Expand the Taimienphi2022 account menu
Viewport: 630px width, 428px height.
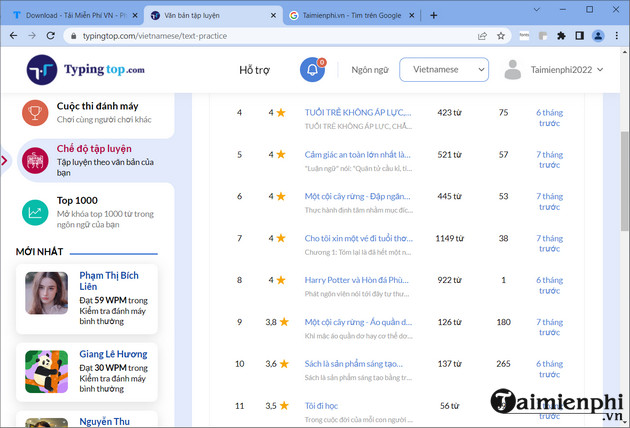click(x=567, y=70)
